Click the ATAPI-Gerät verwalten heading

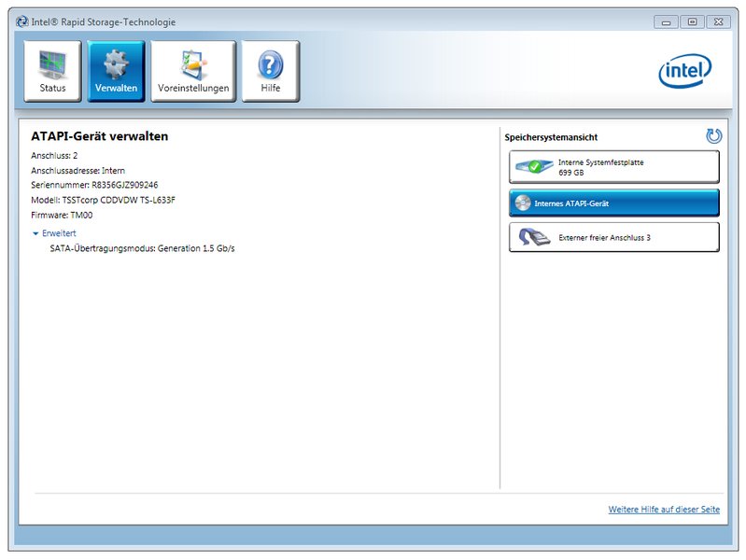coord(99,136)
